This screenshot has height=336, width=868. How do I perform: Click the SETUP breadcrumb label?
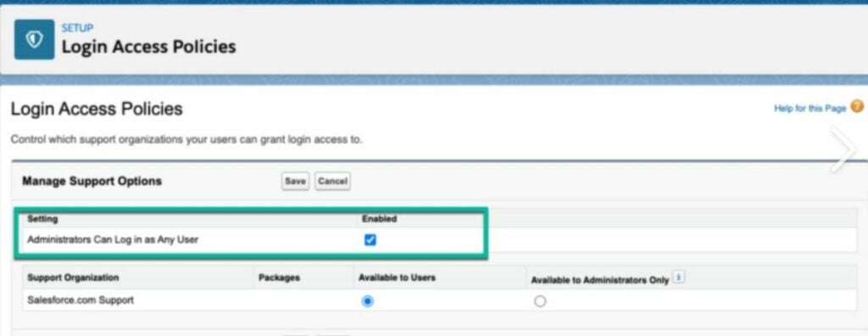(77, 28)
